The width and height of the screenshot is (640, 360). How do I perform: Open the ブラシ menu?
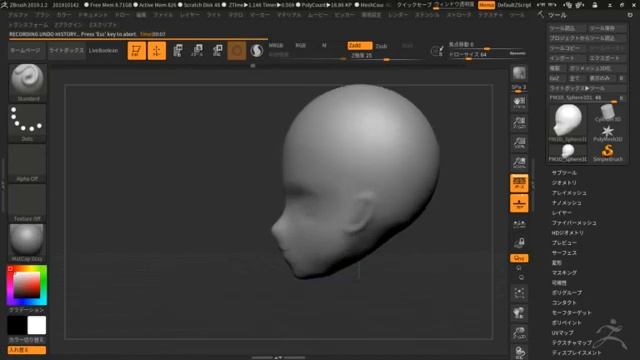pos(42,15)
